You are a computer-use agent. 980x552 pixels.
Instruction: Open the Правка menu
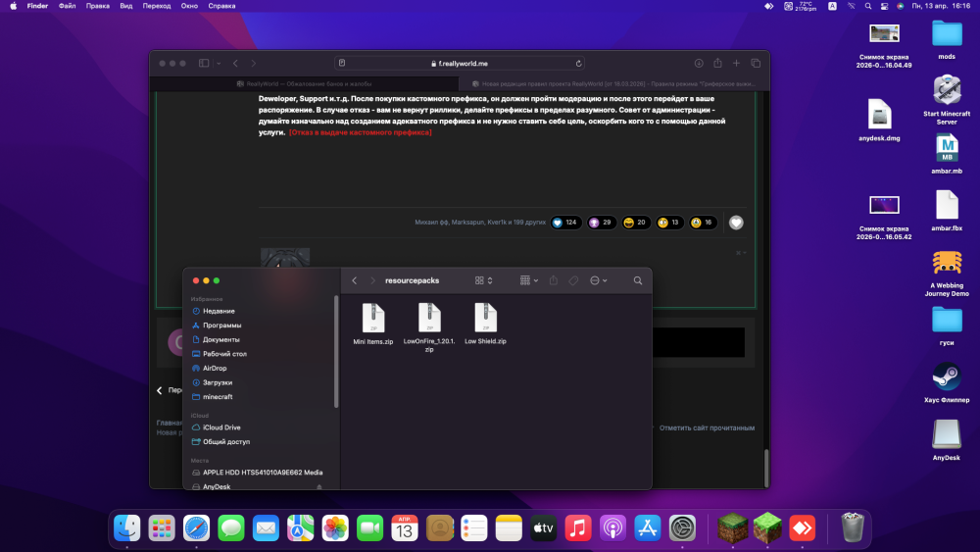(x=97, y=6)
